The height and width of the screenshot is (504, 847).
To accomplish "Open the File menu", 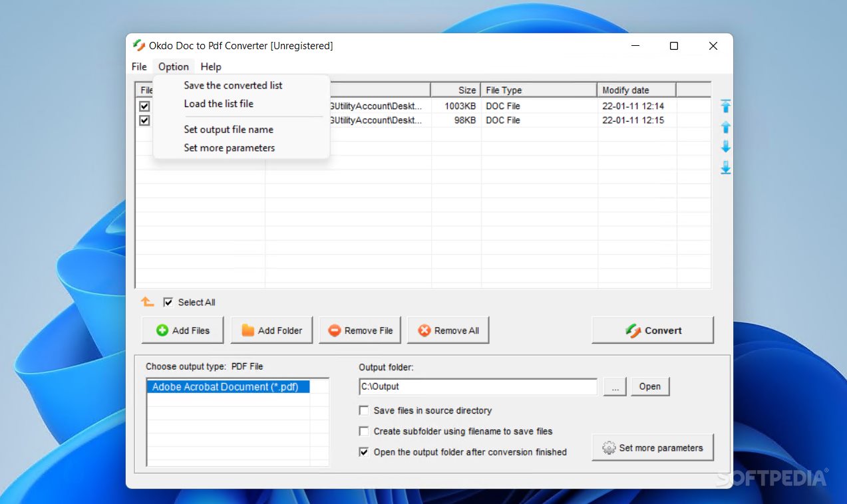I will click(139, 66).
